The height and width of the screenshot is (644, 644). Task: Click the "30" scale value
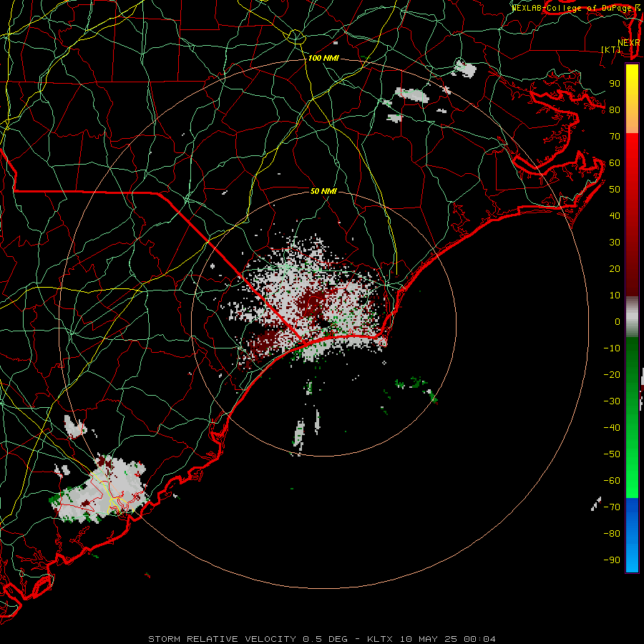click(x=615, y=243)
